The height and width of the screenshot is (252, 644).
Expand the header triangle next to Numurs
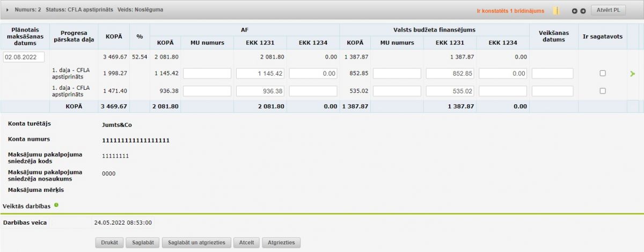click(x=8, y=10)
